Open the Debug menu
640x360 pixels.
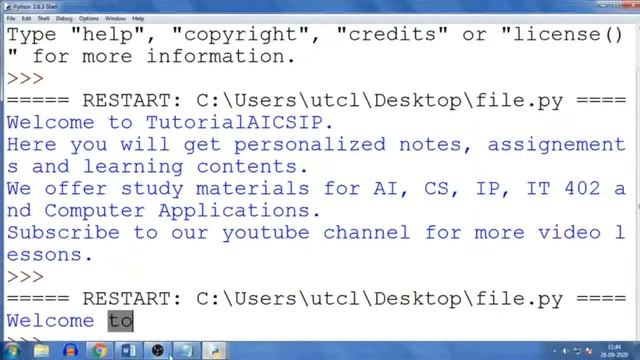[x=64, y=19]
